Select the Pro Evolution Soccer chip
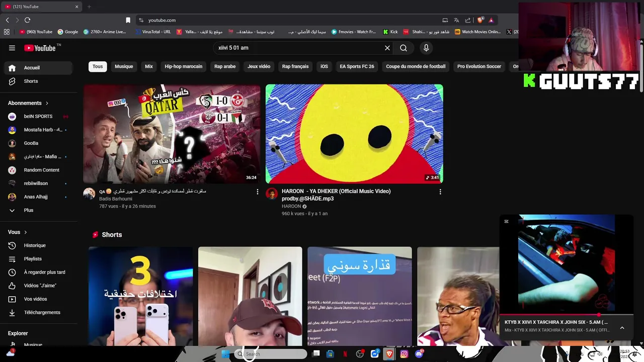Image resolution: width=644 pixels, height=362 pixels. pos(479,66)
